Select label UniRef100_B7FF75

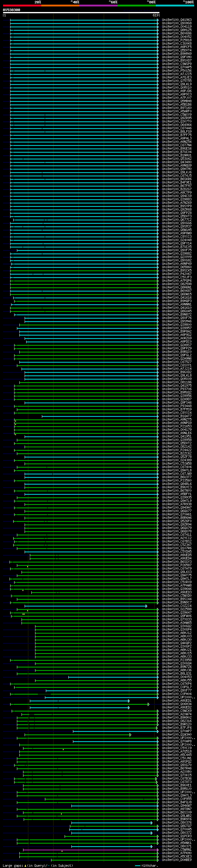point(177,135)
